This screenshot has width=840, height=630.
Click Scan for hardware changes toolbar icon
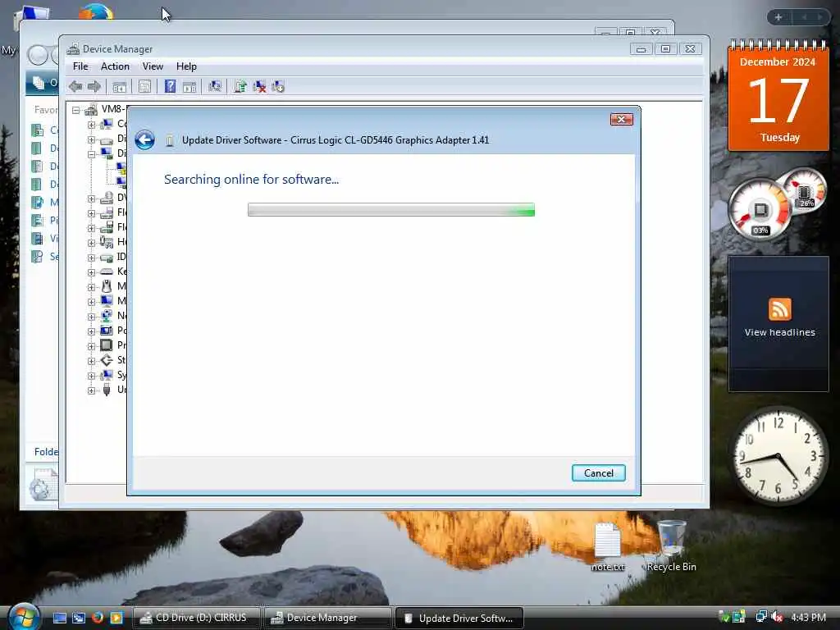coord(215,86)
